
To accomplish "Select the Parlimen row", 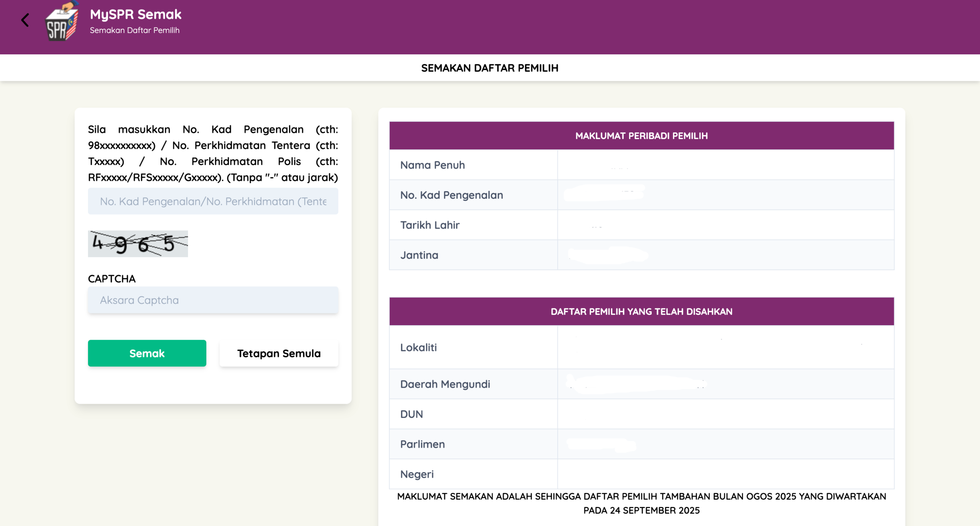I will pos(641,444).
